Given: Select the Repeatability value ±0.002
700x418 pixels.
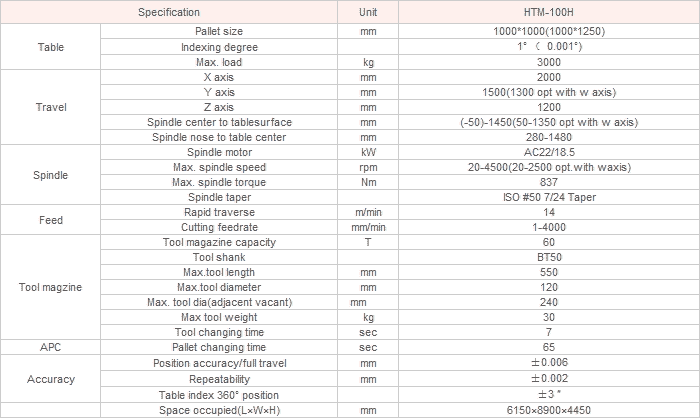Looking at the screenshot, I should [549, 379].
